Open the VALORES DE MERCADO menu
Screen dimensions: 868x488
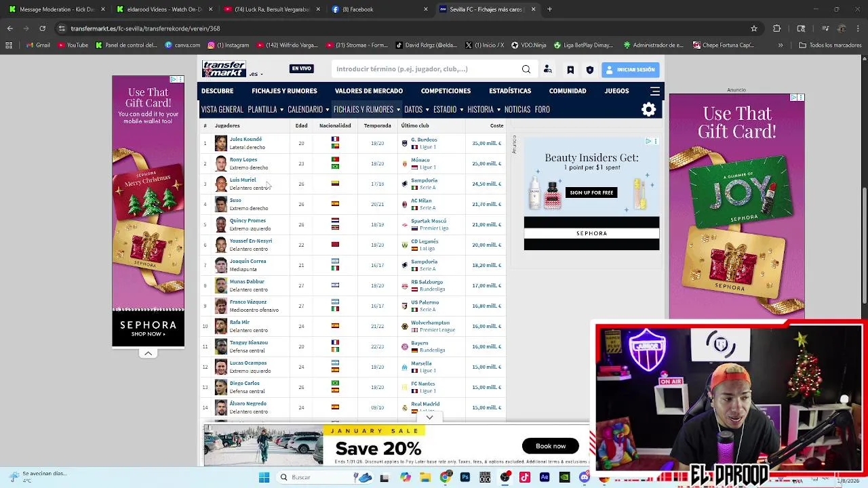[x=369, y=91]
